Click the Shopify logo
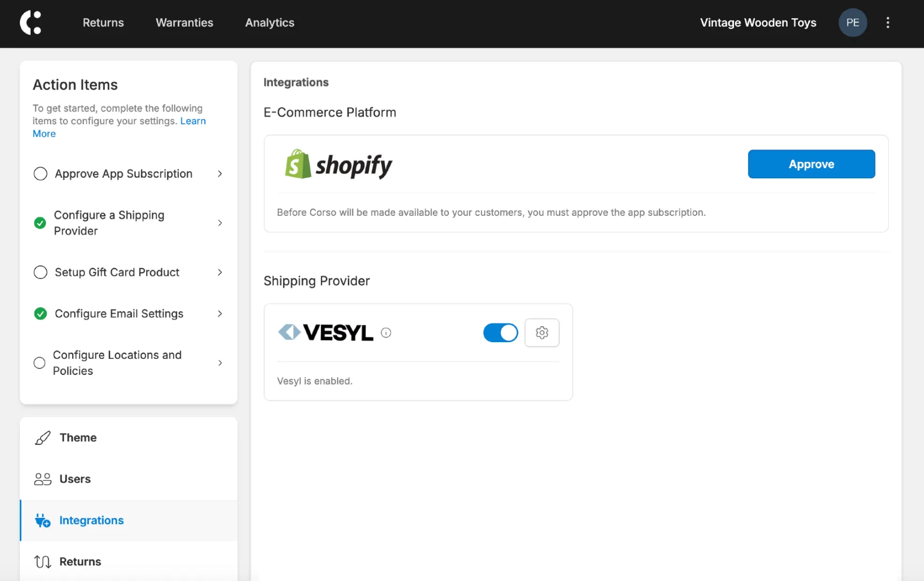 [338, 164]
